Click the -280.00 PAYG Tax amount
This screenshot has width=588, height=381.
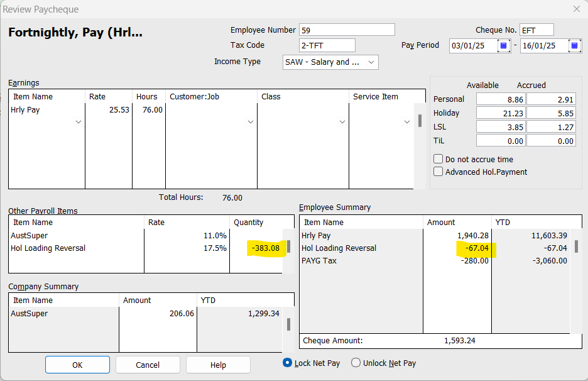coord(475,260)
